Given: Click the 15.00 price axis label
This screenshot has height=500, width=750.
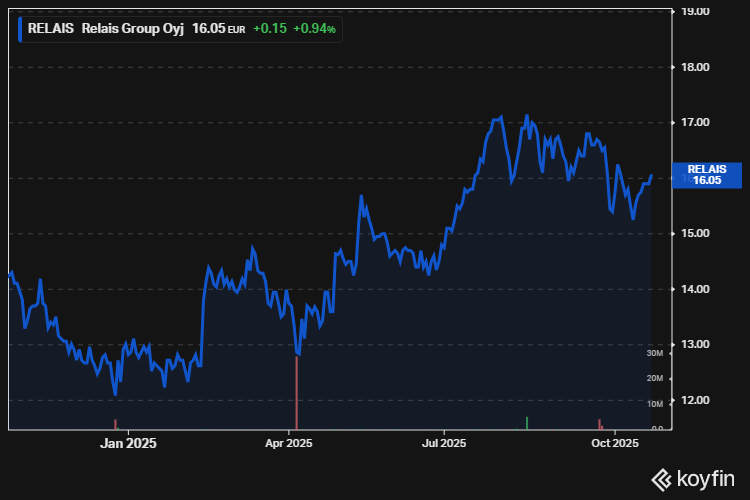Looking at the screenshot, I should pos(695,233).
